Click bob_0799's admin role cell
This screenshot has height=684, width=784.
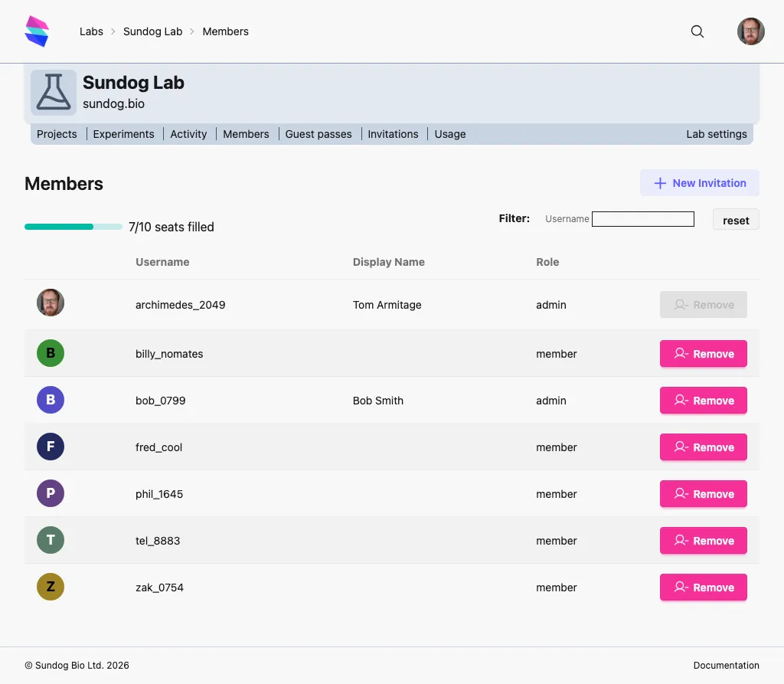point(551,401)
